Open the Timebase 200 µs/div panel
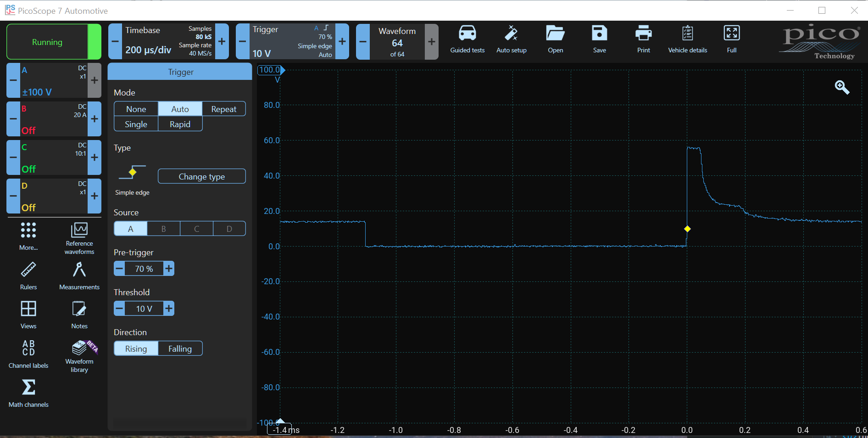 (168, 41)
